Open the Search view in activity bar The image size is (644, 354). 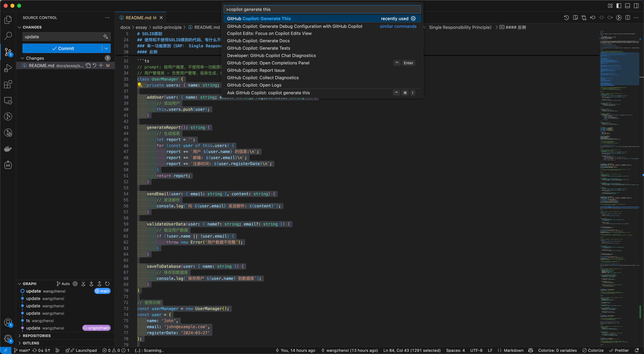point(8,36)
